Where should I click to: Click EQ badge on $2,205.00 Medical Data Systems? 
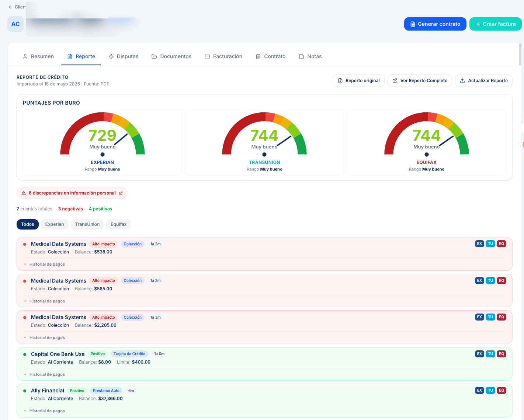pos(502,317)
